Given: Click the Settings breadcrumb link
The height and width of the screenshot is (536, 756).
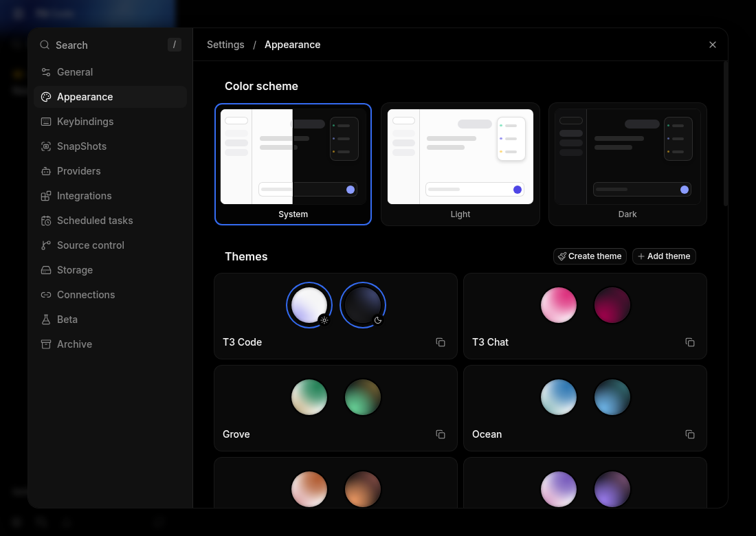Looking at the screenshot, I should 225,45.
